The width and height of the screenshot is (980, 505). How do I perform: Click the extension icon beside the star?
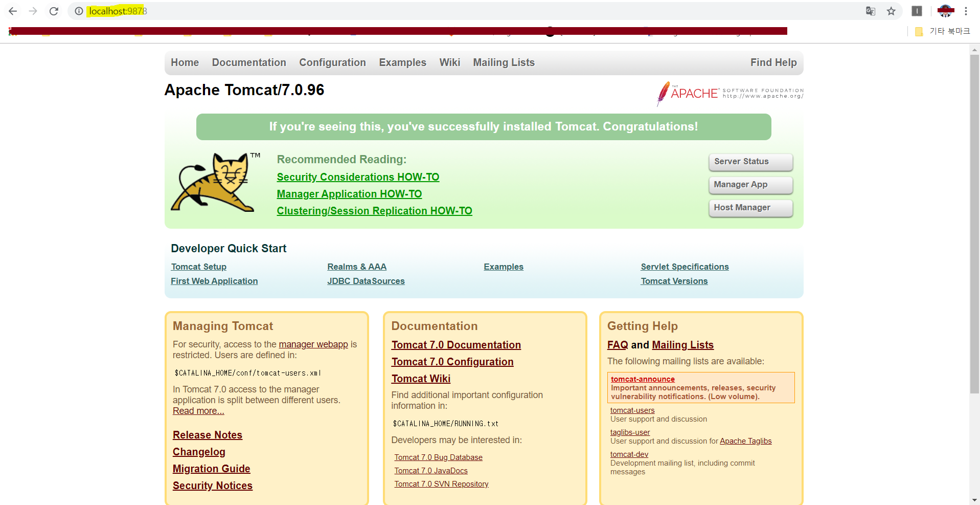click(917, 11)
